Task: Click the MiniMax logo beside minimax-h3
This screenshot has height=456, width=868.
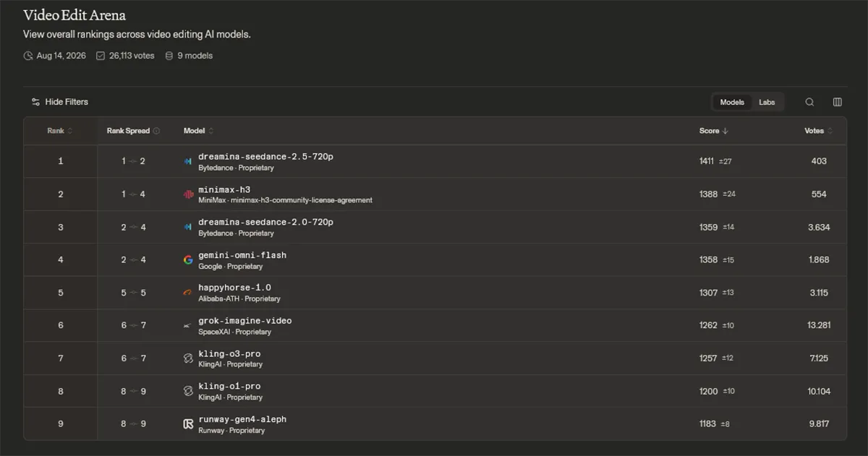Action: click(188, 194)
